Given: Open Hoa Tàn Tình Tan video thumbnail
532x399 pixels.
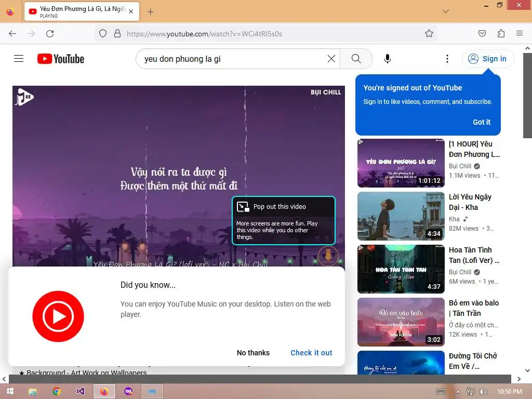Looking at the screenshot, I should tap(401, 269).
